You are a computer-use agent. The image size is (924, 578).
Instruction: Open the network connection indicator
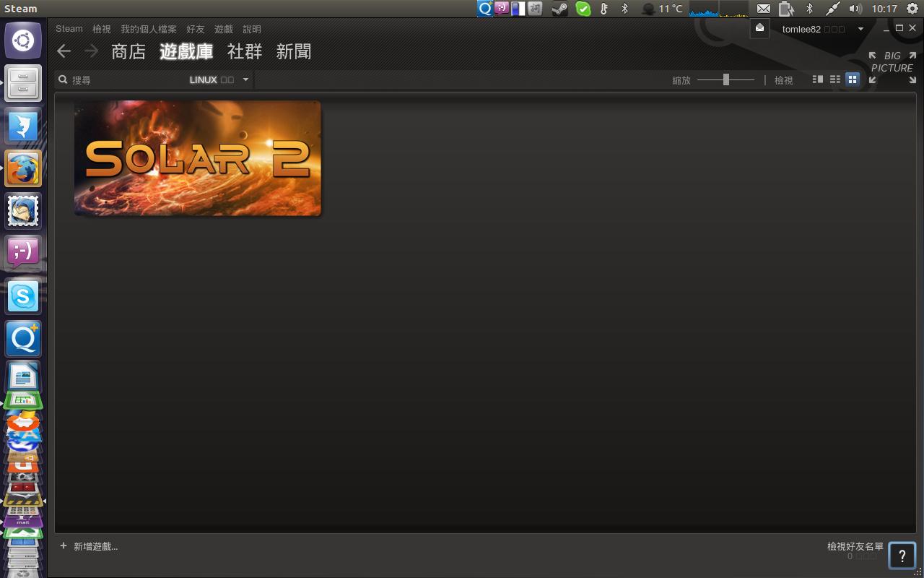(x=833, y=9)
